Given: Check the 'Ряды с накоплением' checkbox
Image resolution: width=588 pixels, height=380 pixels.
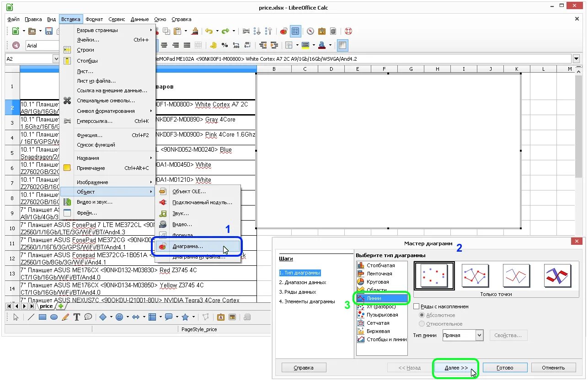Looking at the screenshot, I should click(x=416, y=306).
